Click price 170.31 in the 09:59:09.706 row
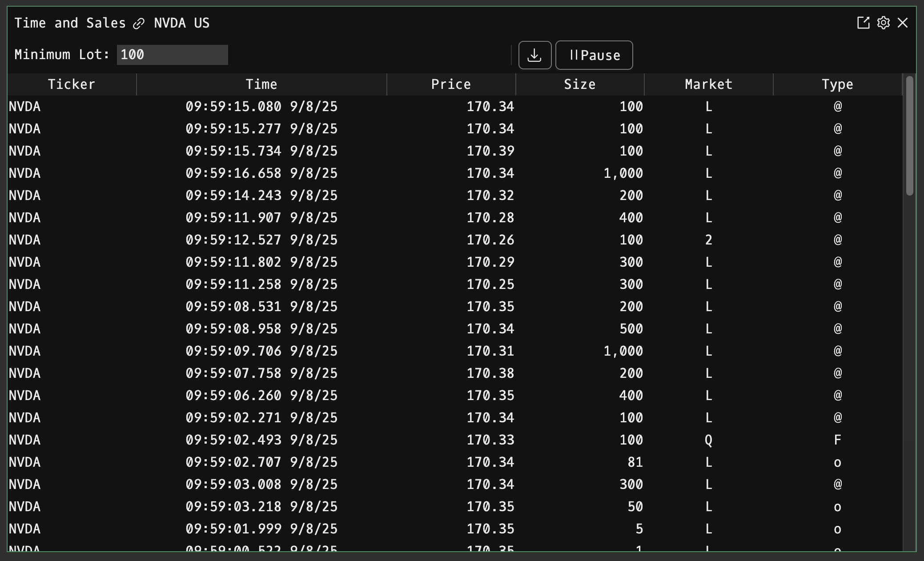 [490, 351]
